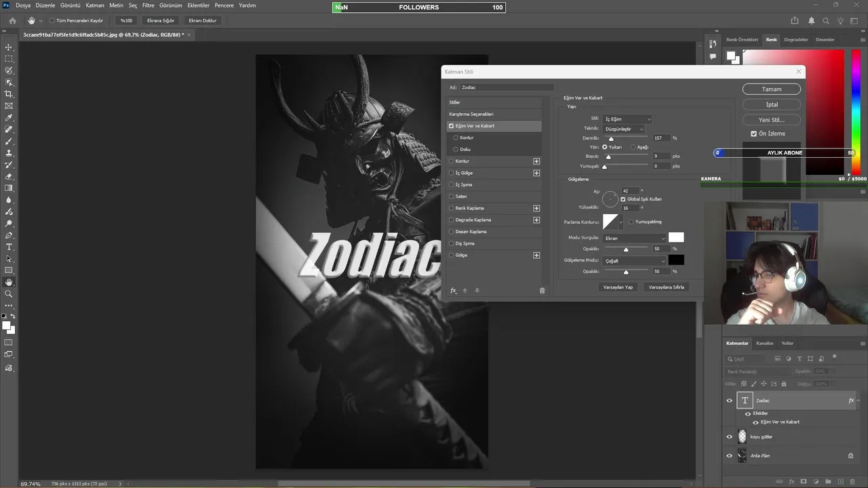Select the Object Selection tool
This screenshot has width=868, height=488.
(9, 83)
